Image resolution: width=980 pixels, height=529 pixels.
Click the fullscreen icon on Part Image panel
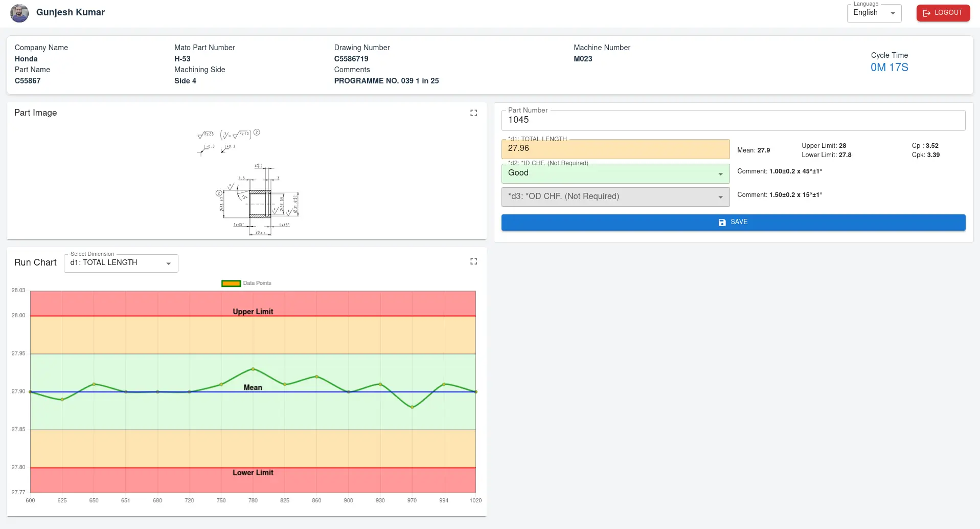(473, 113)
